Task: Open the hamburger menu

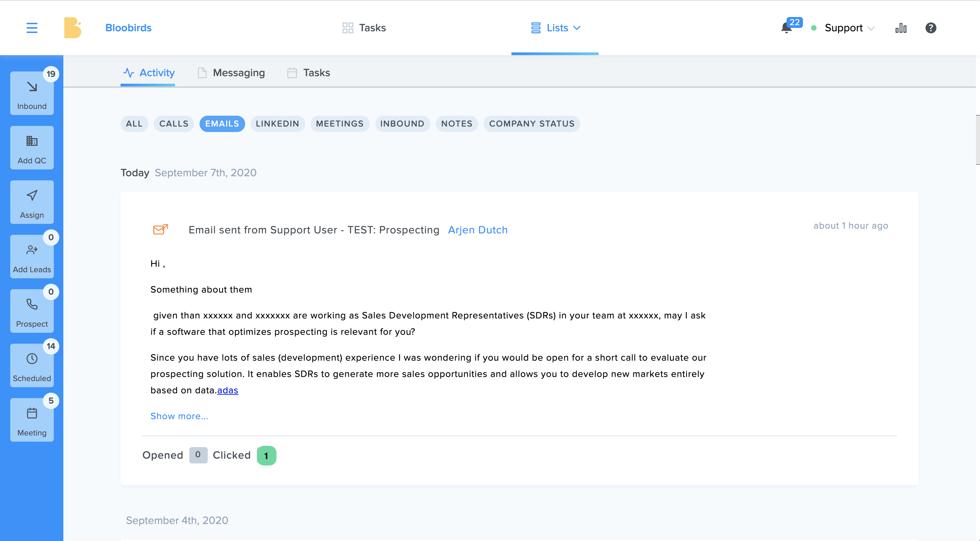Action: pos(32,28)
